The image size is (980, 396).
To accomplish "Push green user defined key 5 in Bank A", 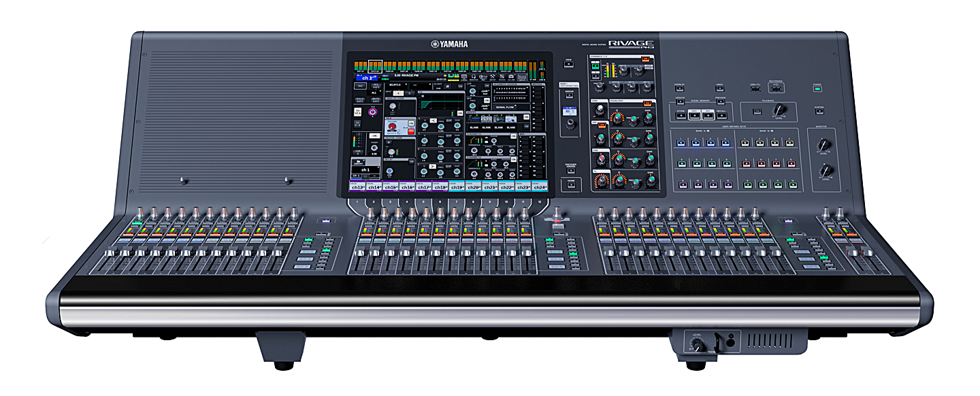I will point(682,164).
